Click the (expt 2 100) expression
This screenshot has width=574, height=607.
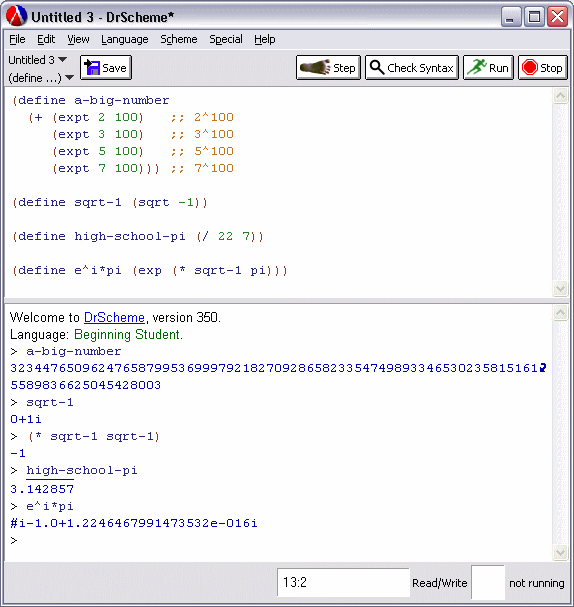[x=98, y=117]
